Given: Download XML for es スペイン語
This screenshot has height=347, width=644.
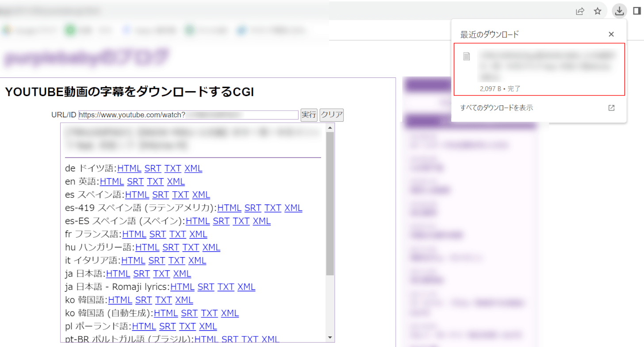Looking at the screenshot, I should click(x=201, y=195).
